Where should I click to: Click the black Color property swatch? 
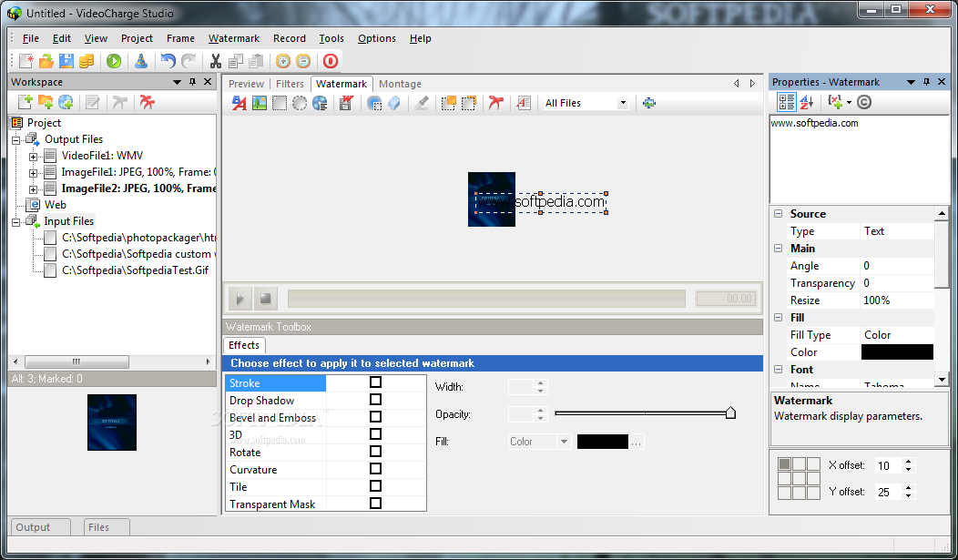click(897, 352)
